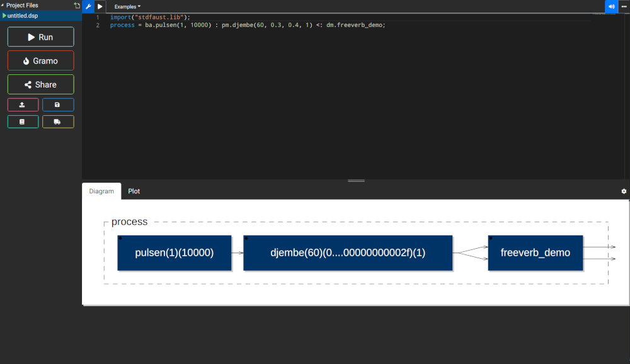
Task: Select the Diagram tab
Action: pos(101,191)
